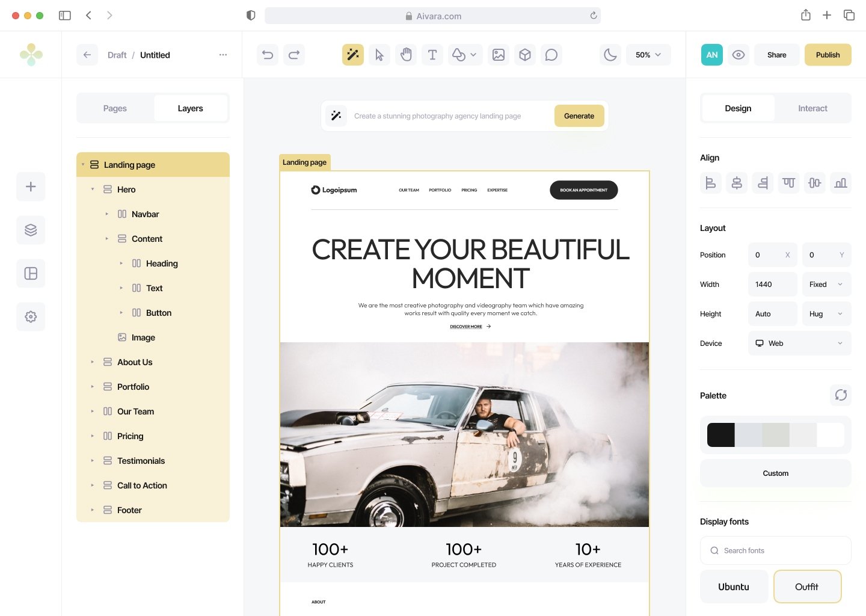This screenshot has width=866, height=616.
Task: Toggle the browser sidebar panel
Action: 65,16
